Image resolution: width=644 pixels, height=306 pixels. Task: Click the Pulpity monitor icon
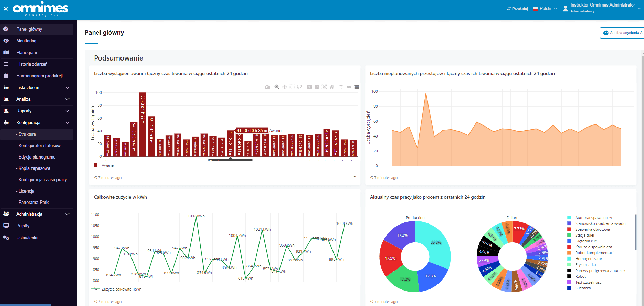coord(6,226)
